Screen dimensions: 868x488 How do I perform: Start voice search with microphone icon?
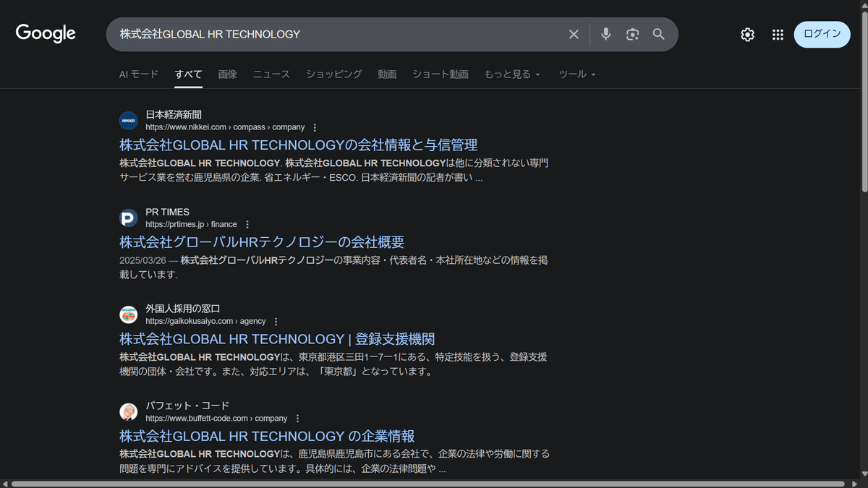(x=606, y=34)
